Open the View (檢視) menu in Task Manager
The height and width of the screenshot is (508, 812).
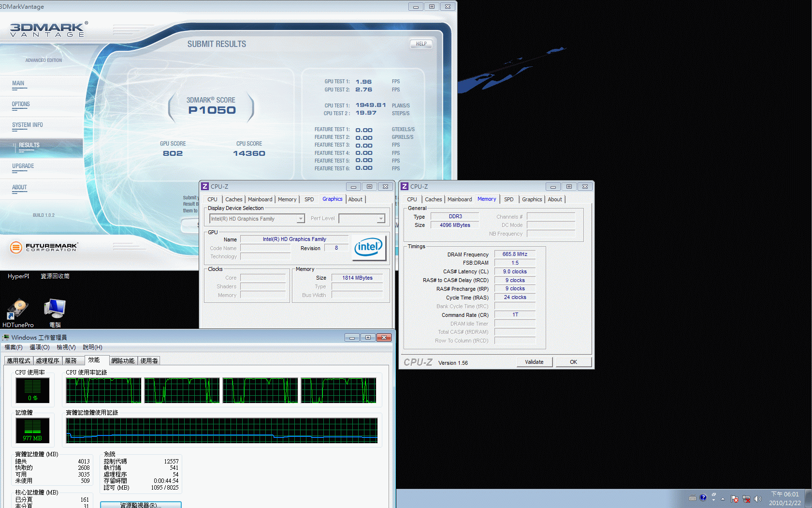point(66,347)
